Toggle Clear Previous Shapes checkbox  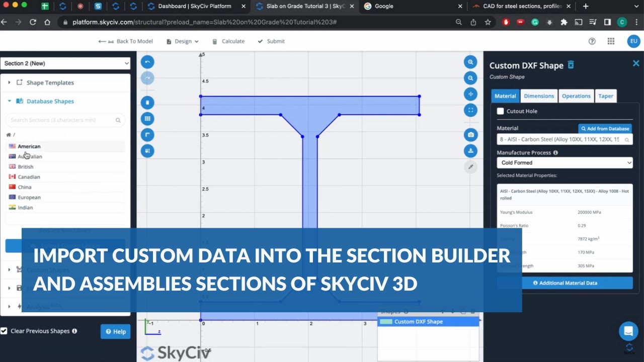coord(4,331)
